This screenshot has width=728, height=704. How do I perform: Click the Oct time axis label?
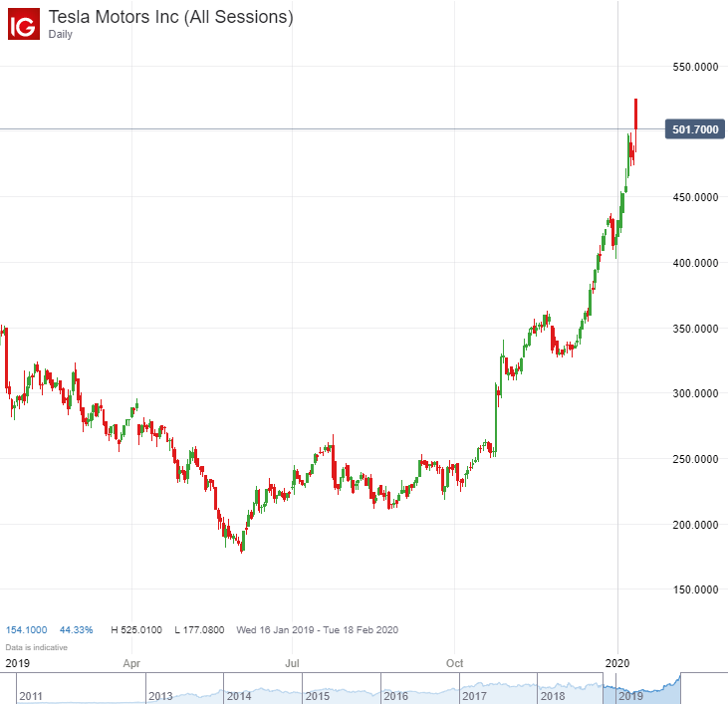454,663
